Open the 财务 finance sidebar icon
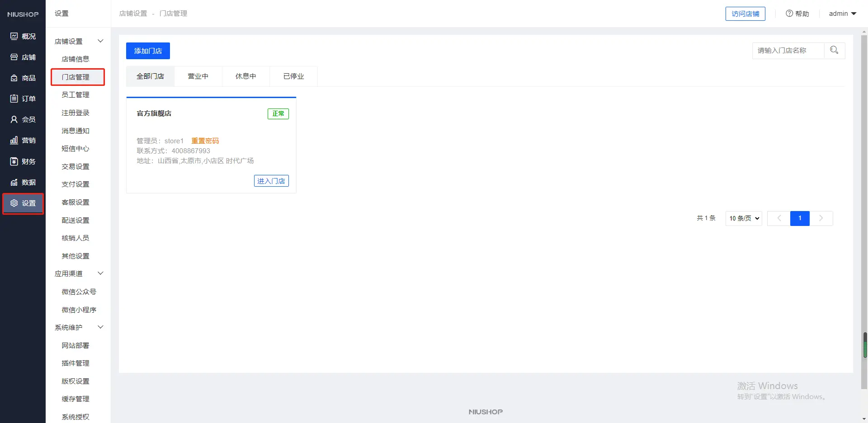The width and height of the screenshot is (868, 423). coord(14,161)
